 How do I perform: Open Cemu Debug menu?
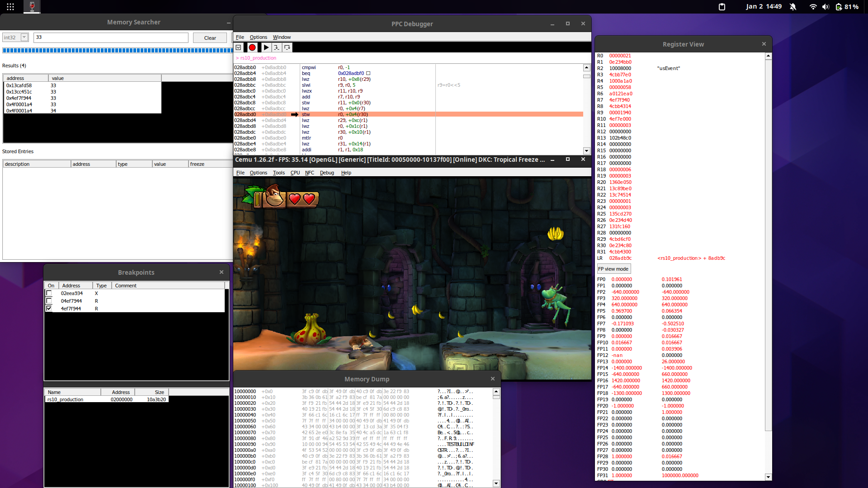coord(327,173)
